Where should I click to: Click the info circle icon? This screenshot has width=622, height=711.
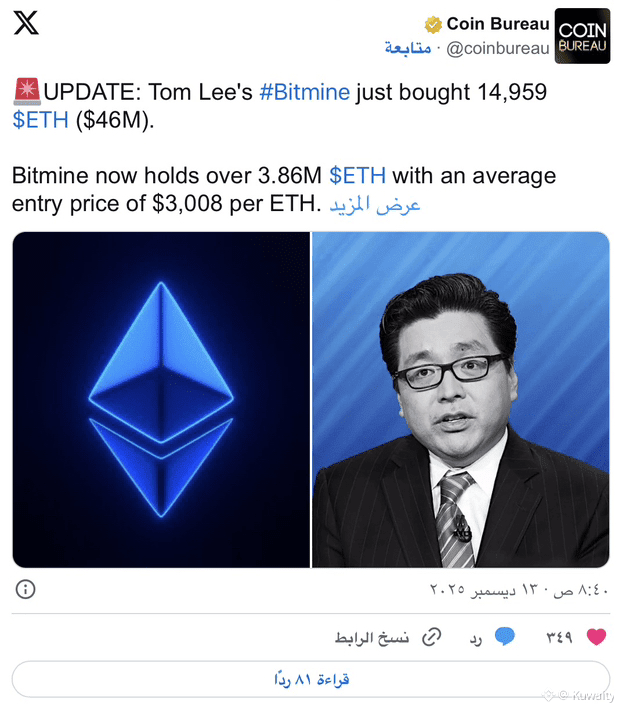coord(25,589)
